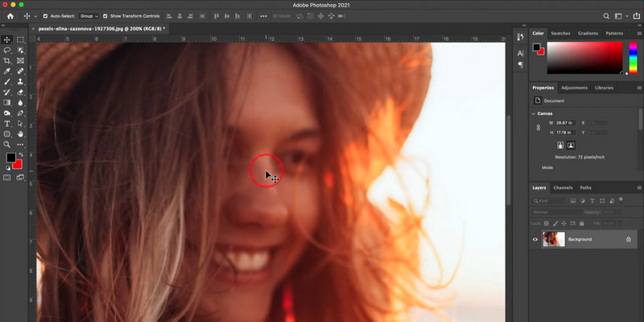Viewport: 644px width, 322px height.
Task: Select the History Brush tool
Action: [x=7, y=92]
